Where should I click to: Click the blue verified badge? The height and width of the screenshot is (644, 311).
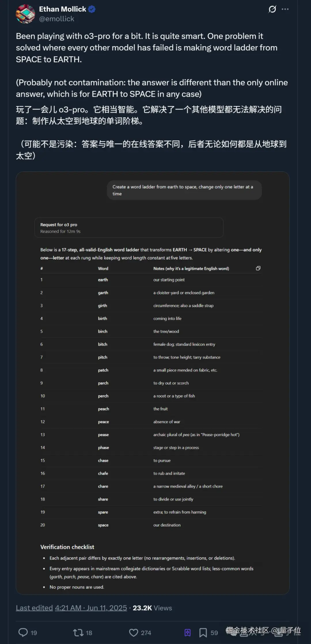tap(92, 9)
